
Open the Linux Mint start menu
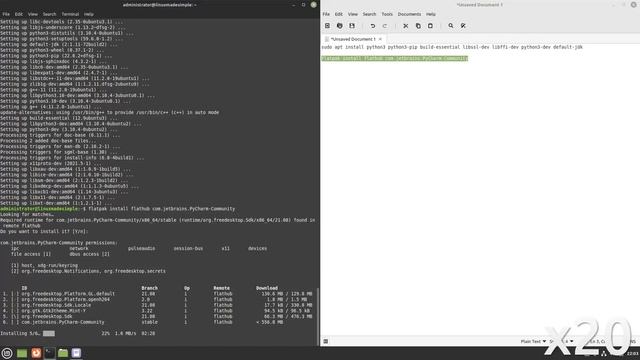tap(7, 353)
